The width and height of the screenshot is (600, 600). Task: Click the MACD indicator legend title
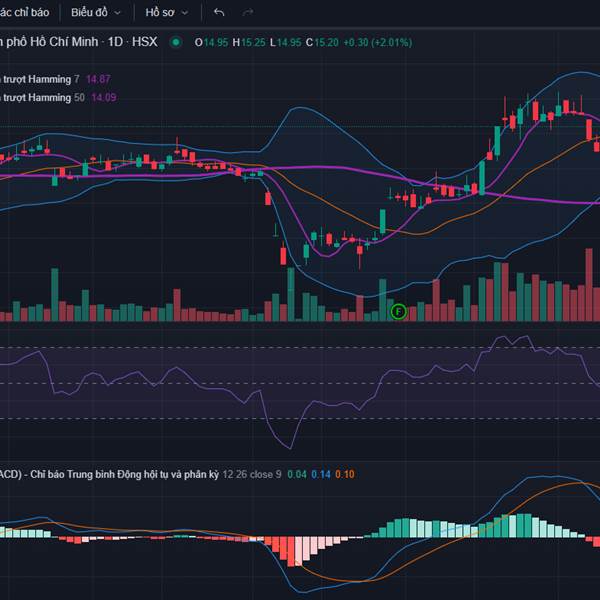109,474
